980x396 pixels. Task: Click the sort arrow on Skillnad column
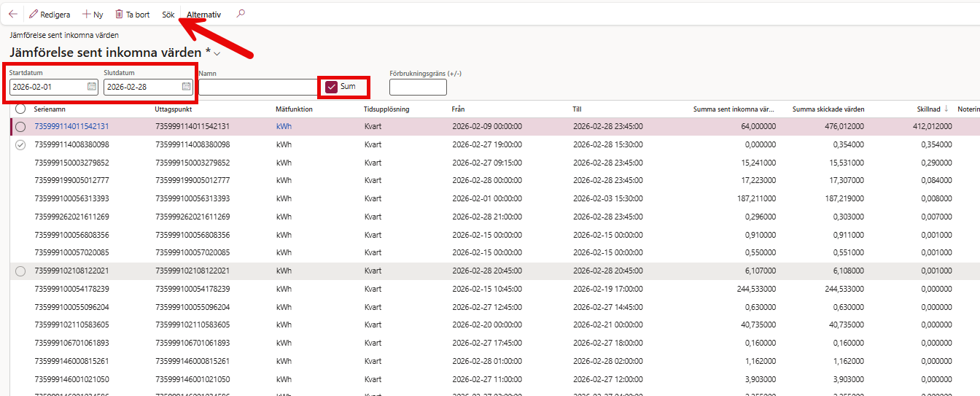(x=946, y=109)
